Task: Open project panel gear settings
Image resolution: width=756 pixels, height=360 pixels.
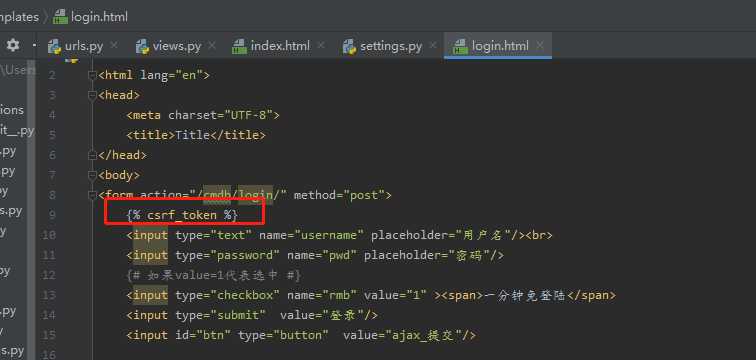Action: tap(13, 45)
